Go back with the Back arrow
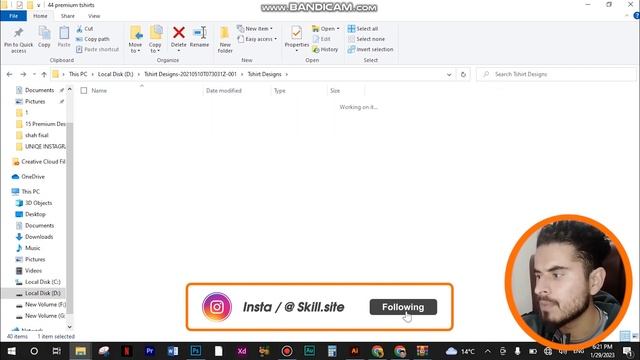 tap(9, 74)
